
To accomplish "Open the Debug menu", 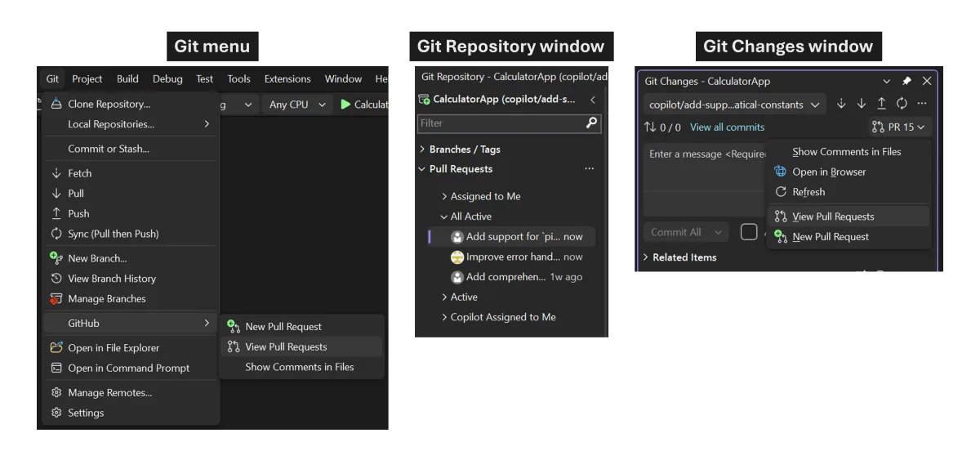I will pyautogui.click(x=167, y=79).
